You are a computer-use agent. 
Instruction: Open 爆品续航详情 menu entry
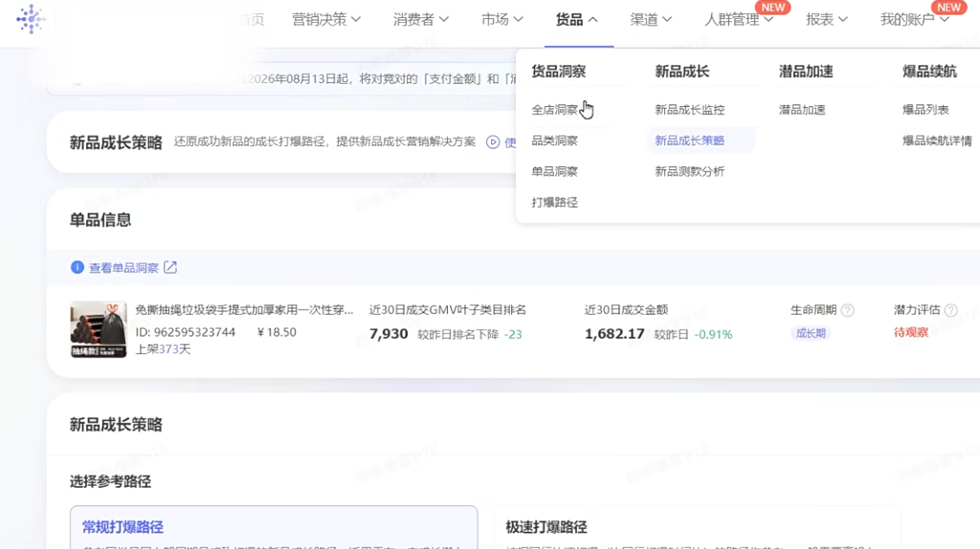coord(937,141)
